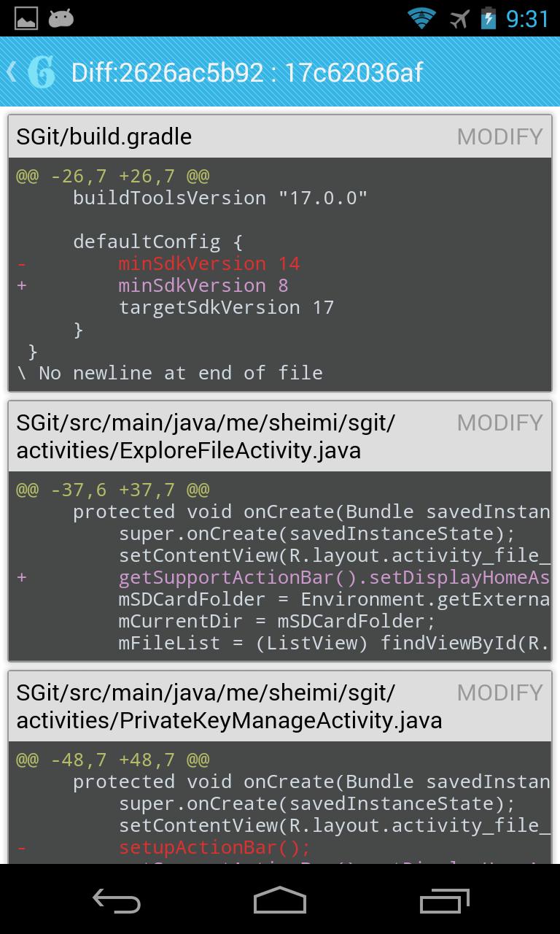
Task: Tap the battery charging icon
Action: click(488, 18)
